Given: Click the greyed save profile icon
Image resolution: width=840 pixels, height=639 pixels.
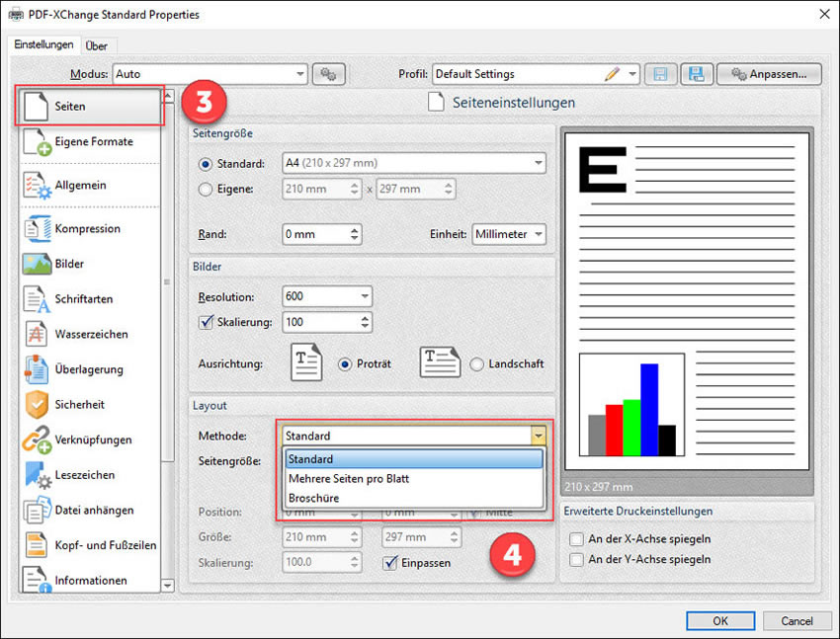Looking at the screenshot, I should (x=660, y=74).
